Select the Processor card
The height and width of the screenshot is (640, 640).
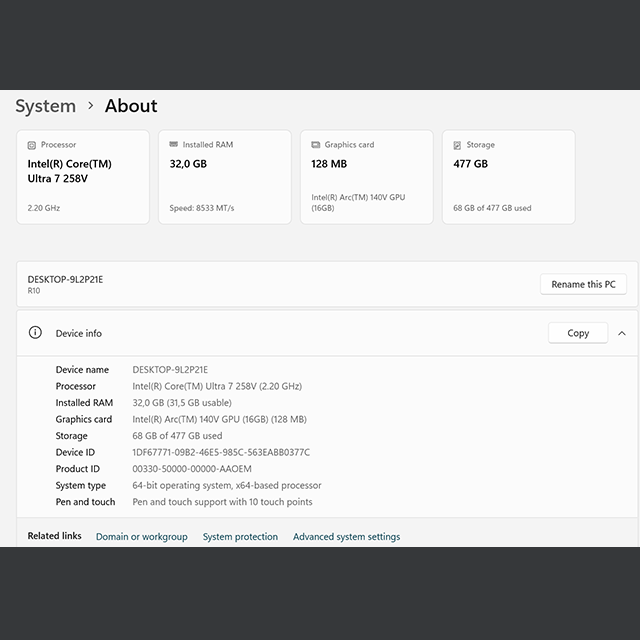pyautogui.click(x=83, y=177)
